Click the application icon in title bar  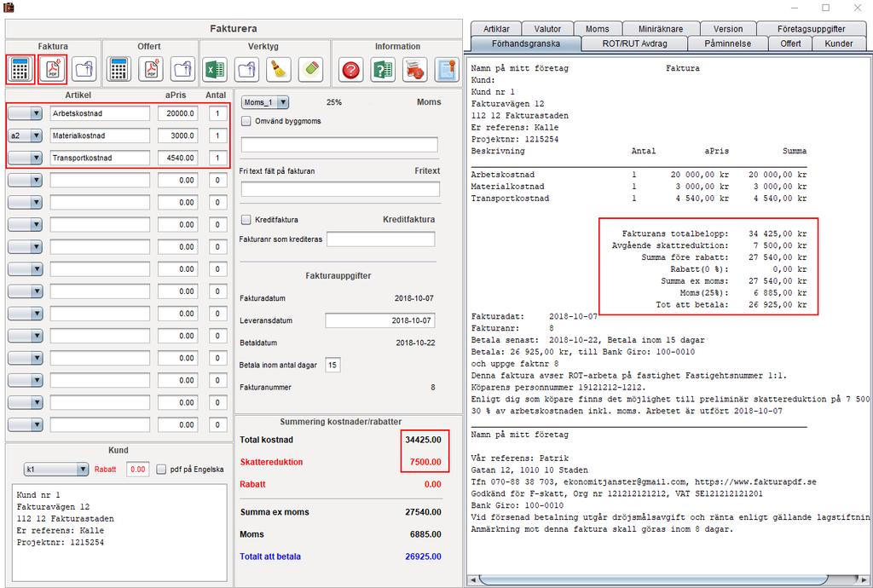[9, 7]
